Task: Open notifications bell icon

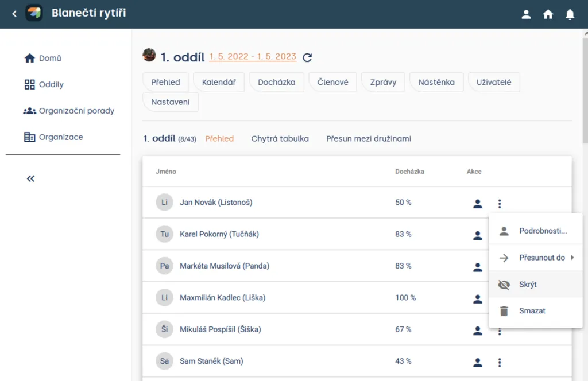Action: coord(570,14)
